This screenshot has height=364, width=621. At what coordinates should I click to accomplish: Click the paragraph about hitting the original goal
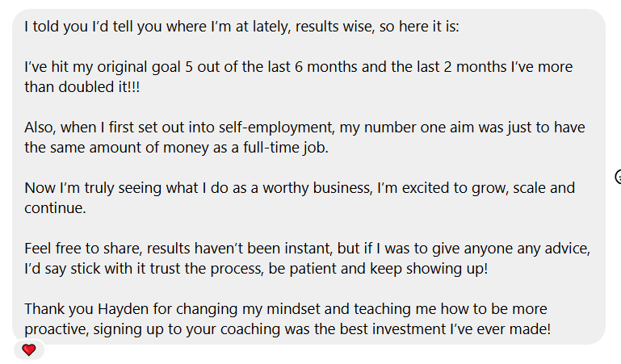pyautogui.click(x=298, y=77)
